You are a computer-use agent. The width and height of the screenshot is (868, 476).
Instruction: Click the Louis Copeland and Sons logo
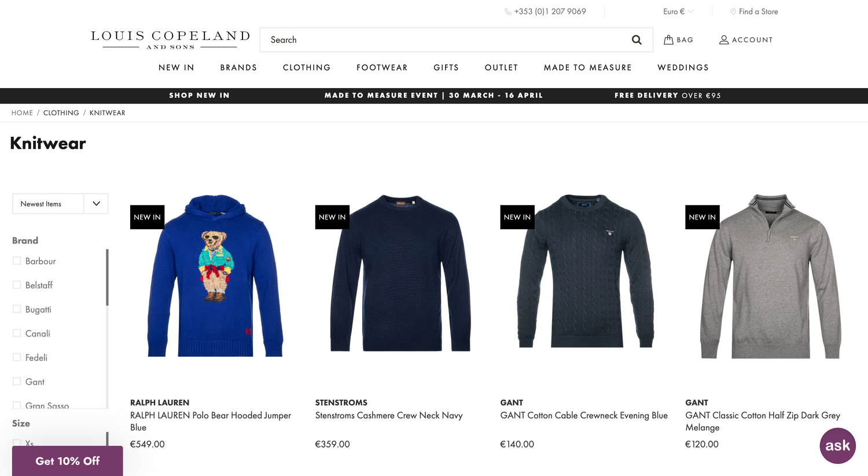click(170, 40)
